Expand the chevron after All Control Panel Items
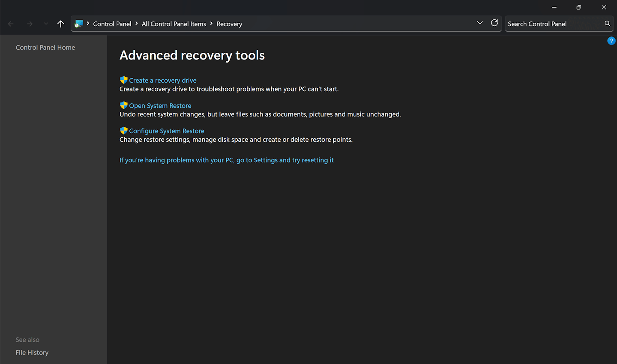Image resolution: width=617 pixels, height=364 pixels. (211, 24)
